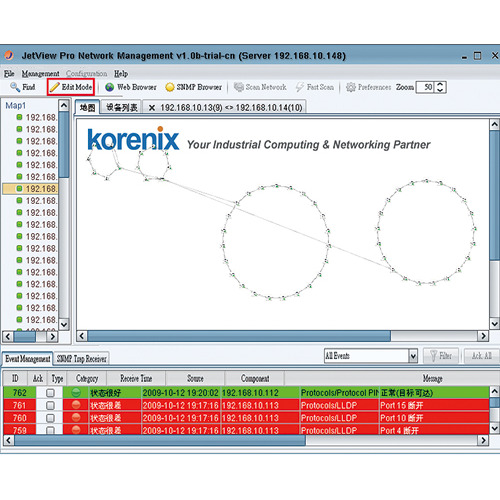Sort by Type column header

(x=57, y=378)
